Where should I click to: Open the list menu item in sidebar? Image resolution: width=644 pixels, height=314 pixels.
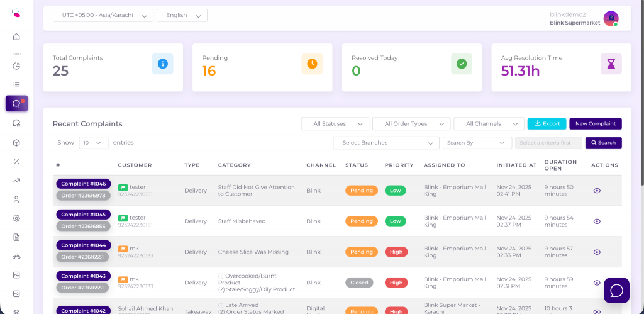point(16,84)
